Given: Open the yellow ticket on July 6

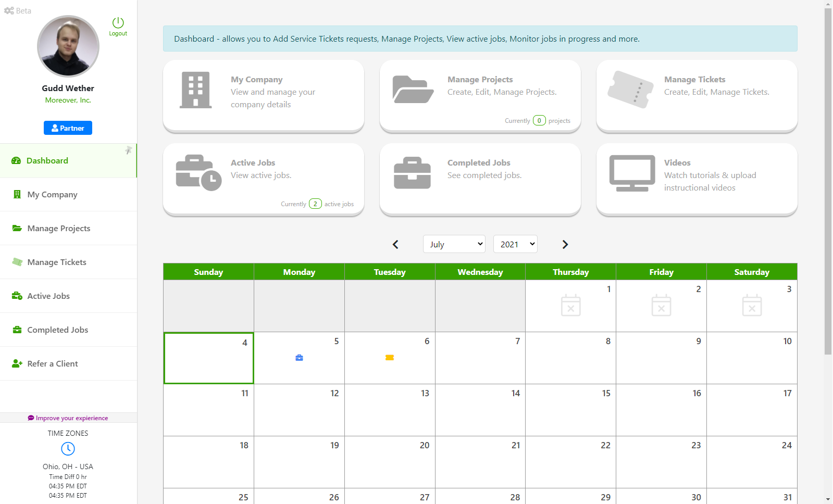Looking at the screenshot, I should 390,358.
